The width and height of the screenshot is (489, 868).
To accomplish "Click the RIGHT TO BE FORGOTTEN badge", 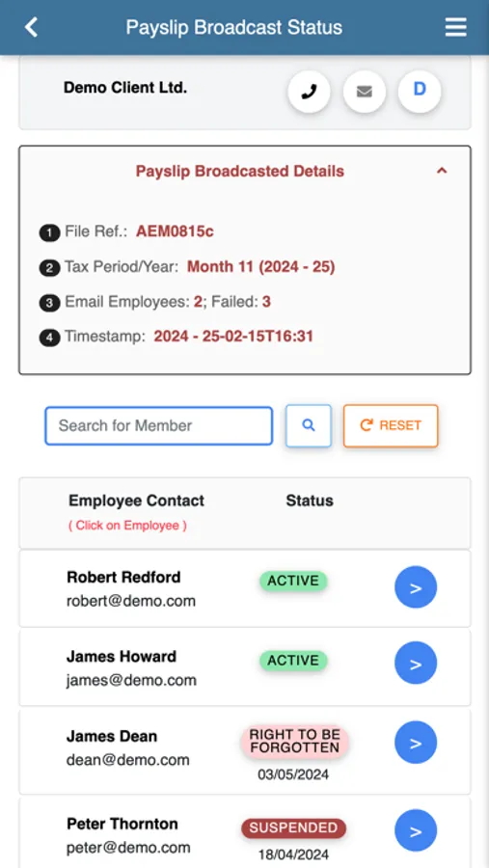I will coord(294,742).
